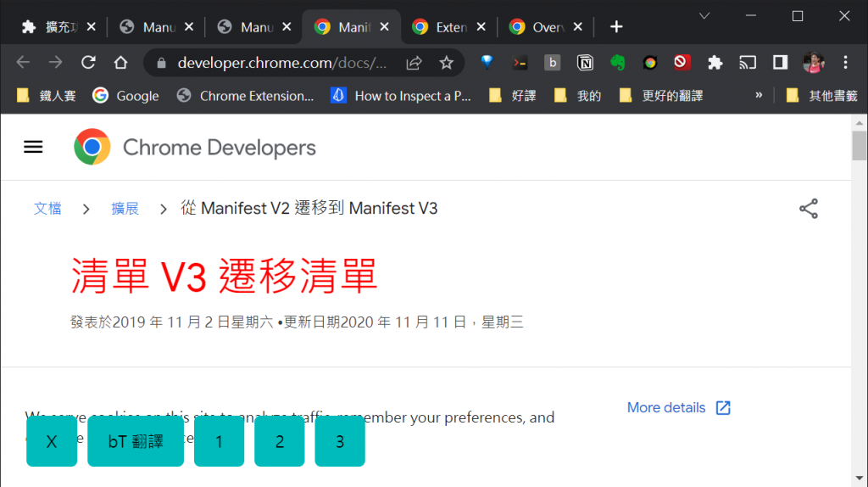Click the 從 Manifest V2 遷移到 Manifest V3 breadcrumb
Viewport: 868px width, 487px height.
point(309,209)
